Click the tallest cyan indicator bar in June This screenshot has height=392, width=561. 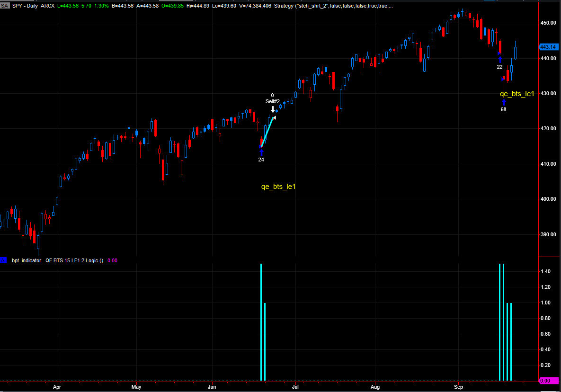[261, 322]
